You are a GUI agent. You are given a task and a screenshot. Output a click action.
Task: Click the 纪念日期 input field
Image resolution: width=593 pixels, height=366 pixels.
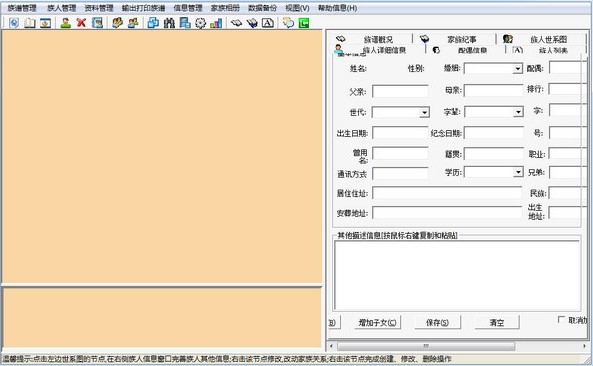(494, 133)
